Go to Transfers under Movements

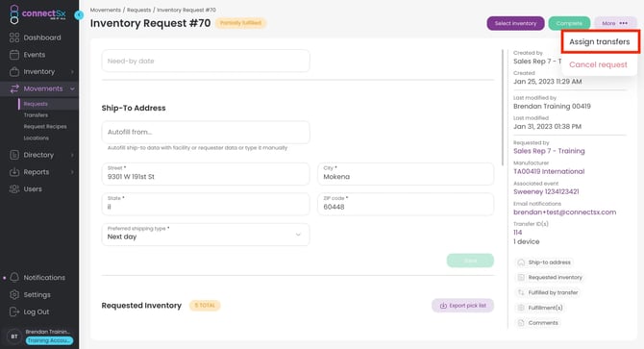[36, 115]
